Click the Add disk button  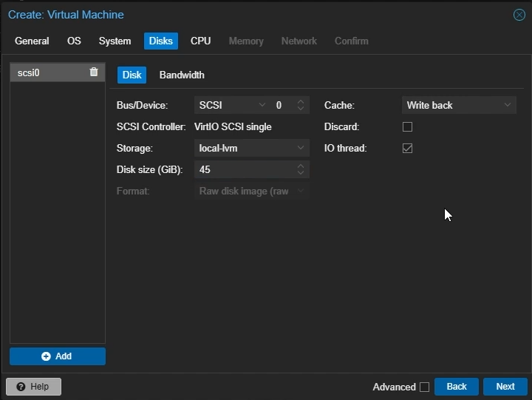[x=58, y=356]
